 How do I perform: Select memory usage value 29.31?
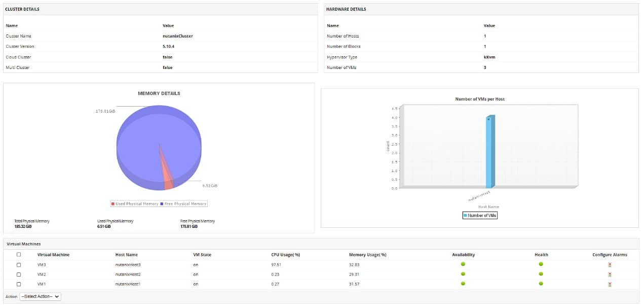[354, 275]
